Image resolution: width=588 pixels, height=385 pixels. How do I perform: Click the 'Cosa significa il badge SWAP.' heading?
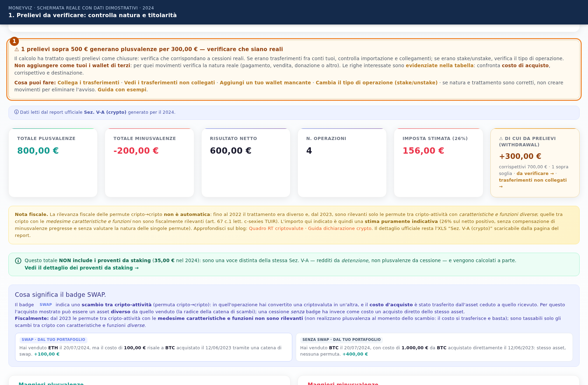coord(60,295)
